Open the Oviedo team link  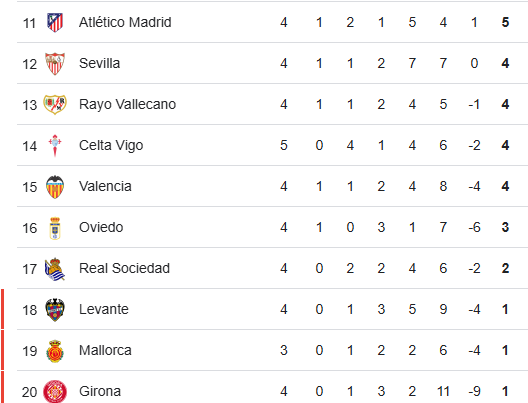[x=101, y=227]
